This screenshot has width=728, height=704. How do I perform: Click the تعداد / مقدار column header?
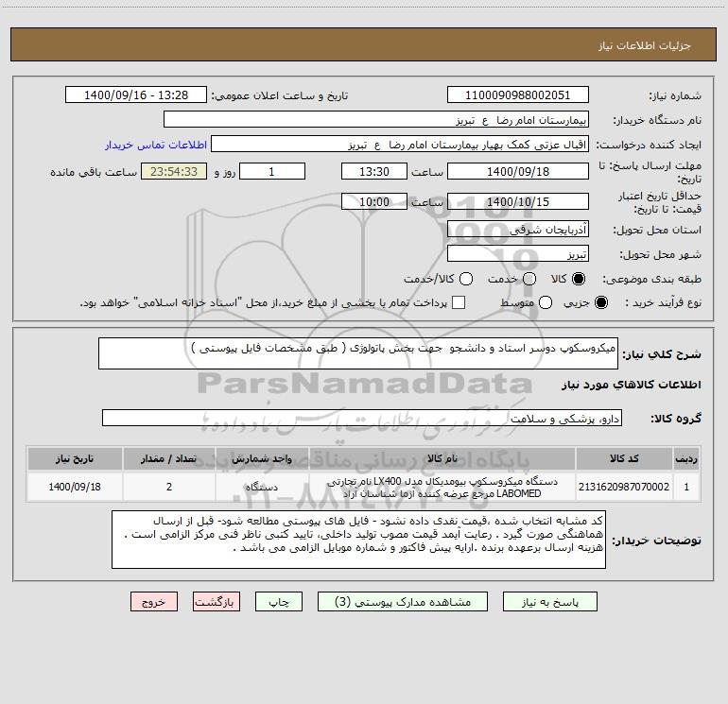pyautogui.click(x=169, y=458)
